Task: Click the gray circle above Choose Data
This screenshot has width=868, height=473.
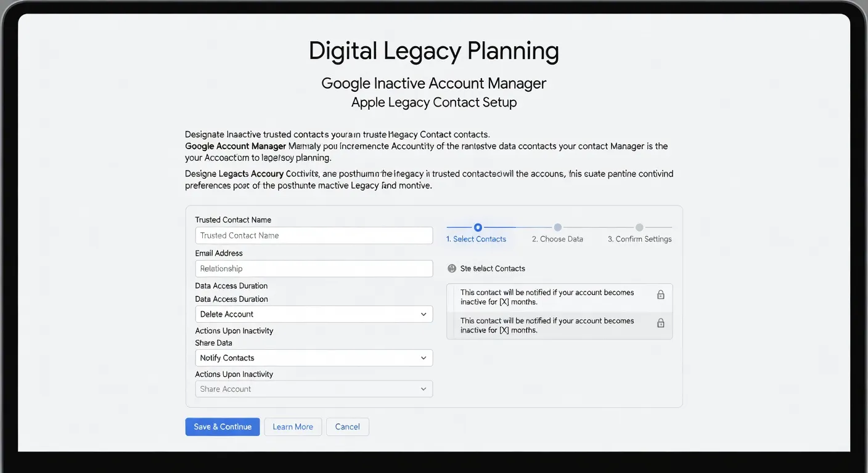Action: (x=557, y=227)
